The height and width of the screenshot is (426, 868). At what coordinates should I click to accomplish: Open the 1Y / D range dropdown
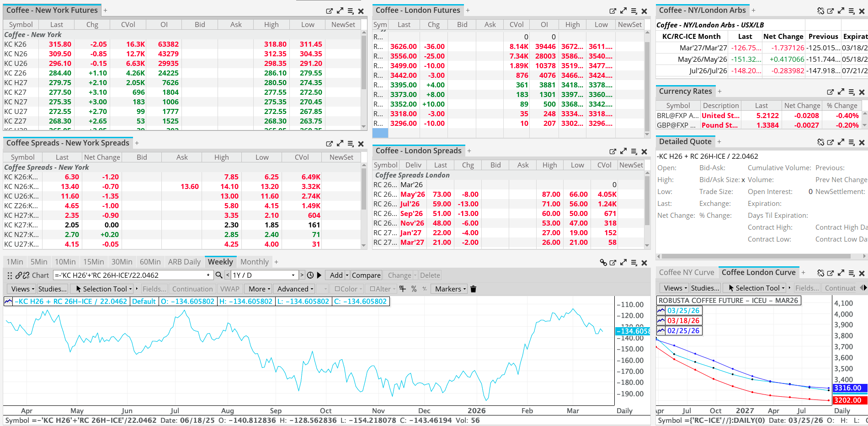click(x=293, y=275)
